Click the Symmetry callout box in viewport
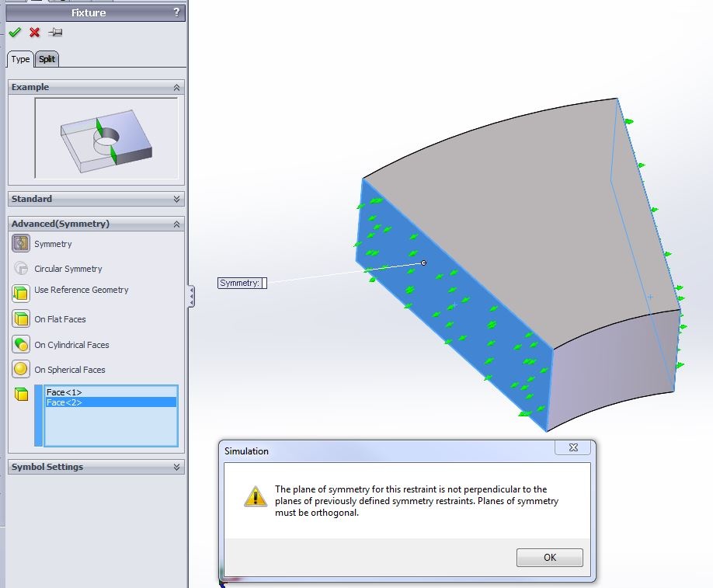This screenshot has width=713, height=588. [242, 283]
